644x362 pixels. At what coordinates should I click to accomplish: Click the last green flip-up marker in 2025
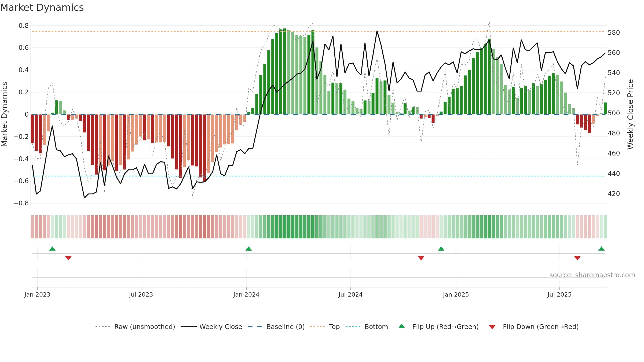point(602,249)
